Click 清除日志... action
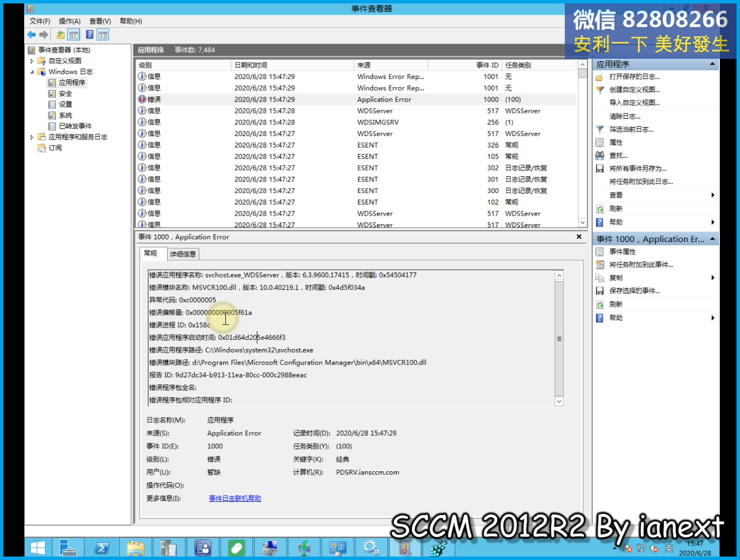 pos(625,116)
